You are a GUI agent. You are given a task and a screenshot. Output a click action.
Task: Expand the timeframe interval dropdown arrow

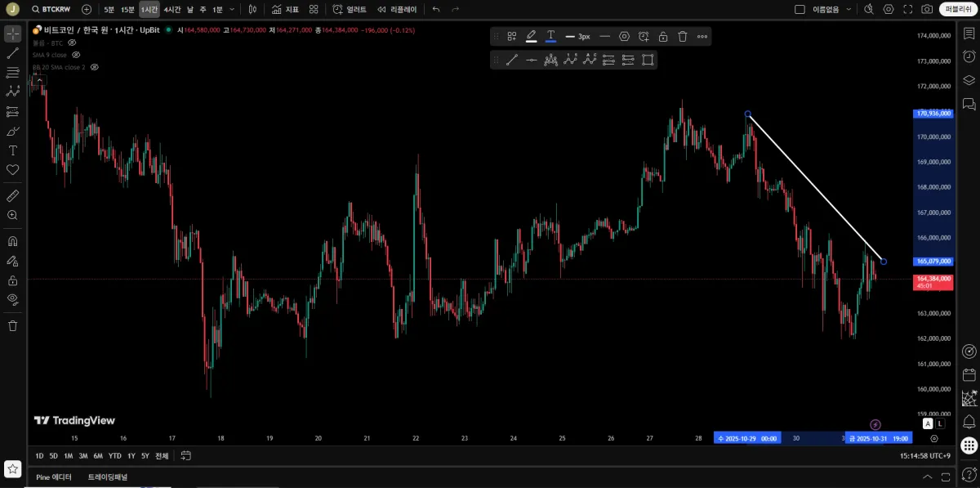(233, 9)
